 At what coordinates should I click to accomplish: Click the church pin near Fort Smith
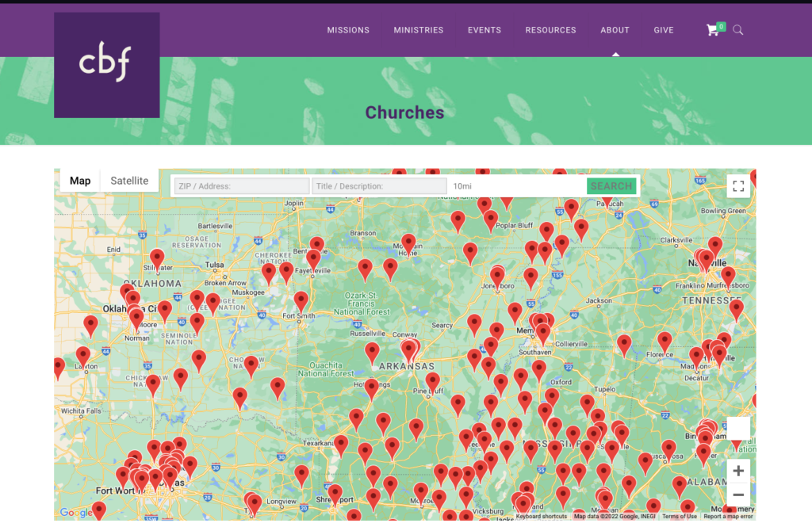click(301, 303)
